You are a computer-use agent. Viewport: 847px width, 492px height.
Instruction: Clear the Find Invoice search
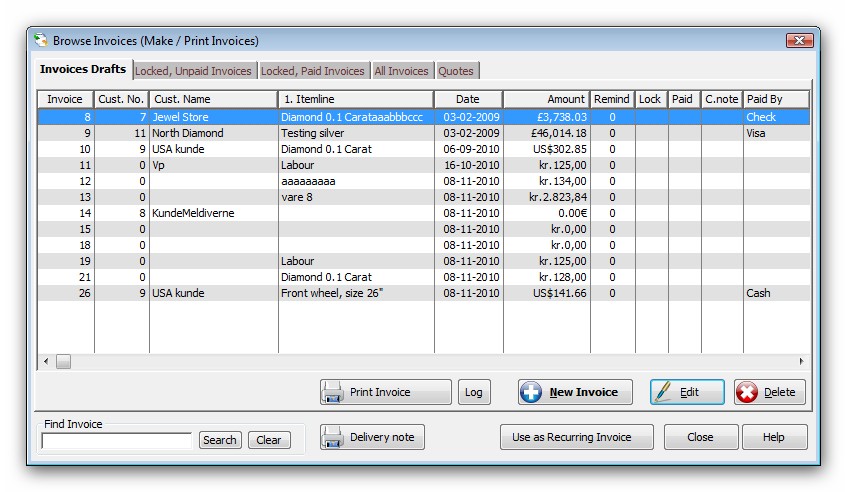[268, 440]
